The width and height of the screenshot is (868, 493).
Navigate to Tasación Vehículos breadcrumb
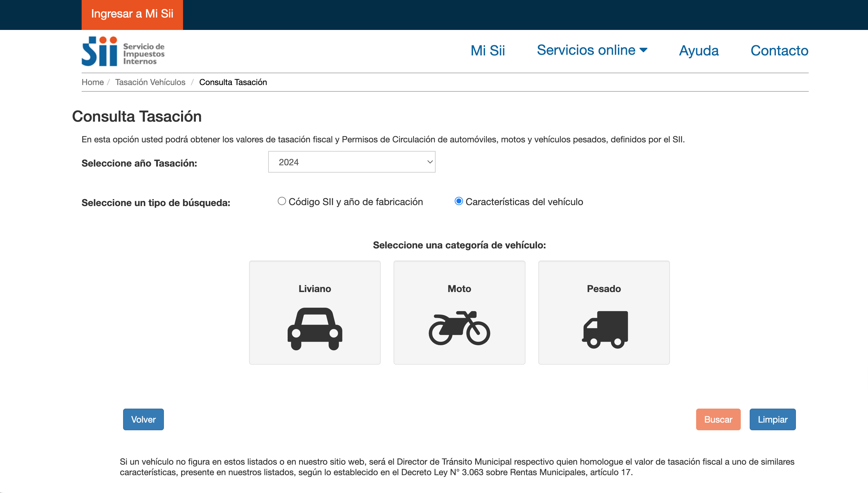150,82
